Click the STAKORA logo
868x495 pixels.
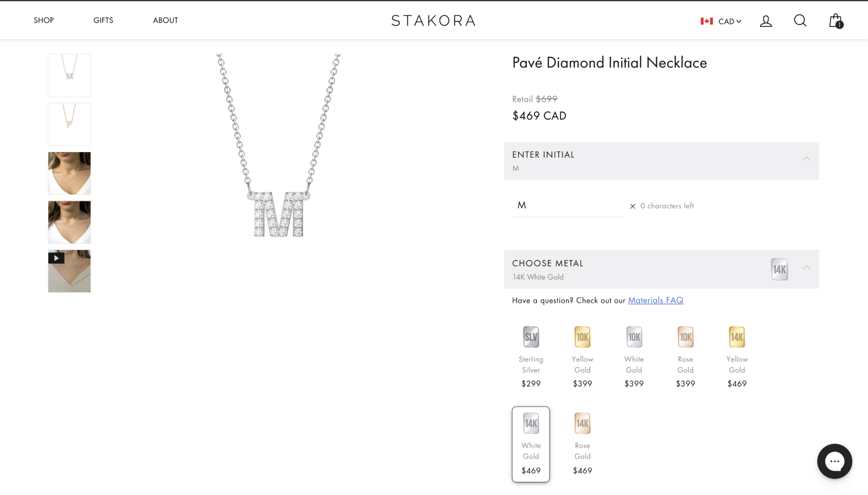click(x=433, y=21)
